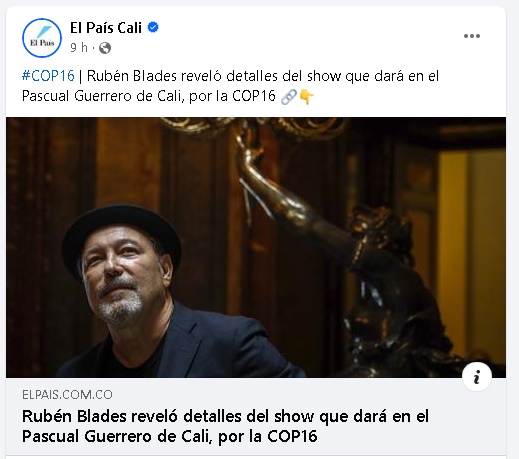The height and width of the screenshot is (459, 519).
Task: Open the El País profile picture
Action: (x=42, y=38)
